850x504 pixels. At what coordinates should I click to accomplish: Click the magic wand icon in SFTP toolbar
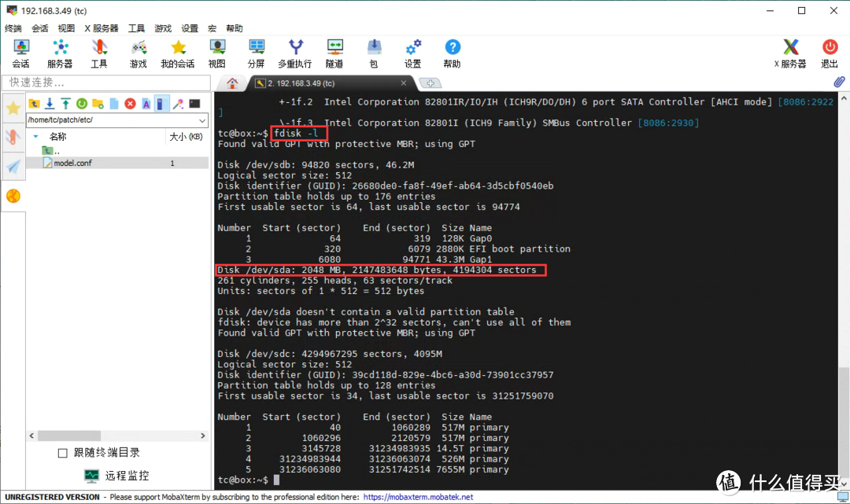pos(178,104)
